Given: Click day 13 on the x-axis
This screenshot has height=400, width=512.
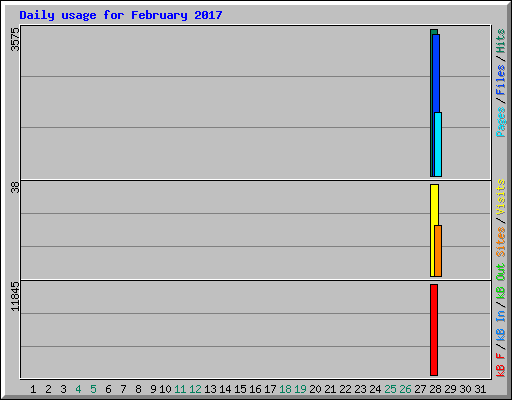Looking at the screenshot, I should pos(210,389).
